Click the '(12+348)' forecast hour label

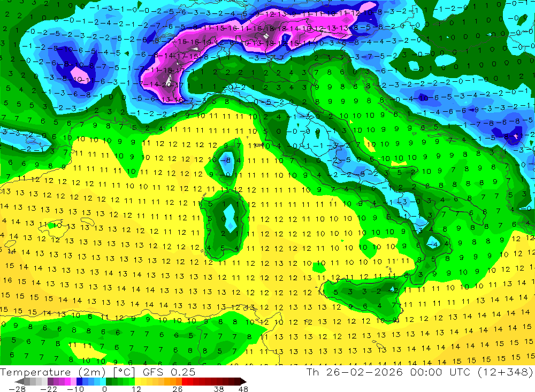coord(505,372)
